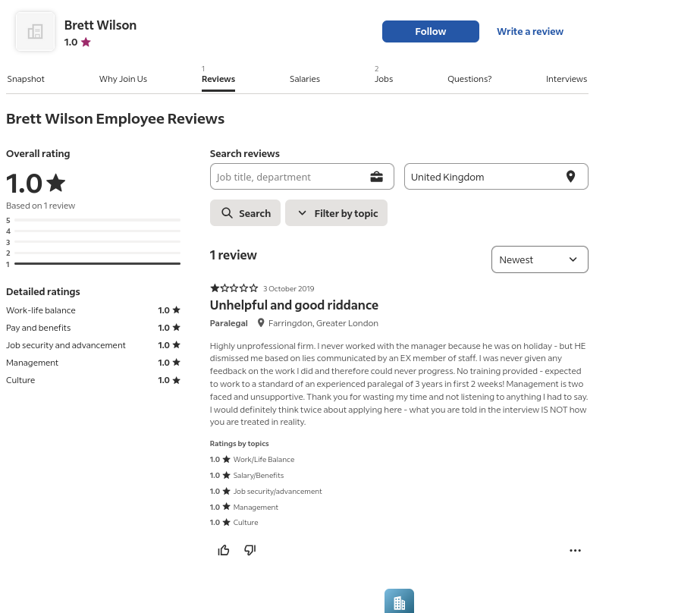Filter by 5 star rating bar
The image size is (700, 613).
click(93, 220)
